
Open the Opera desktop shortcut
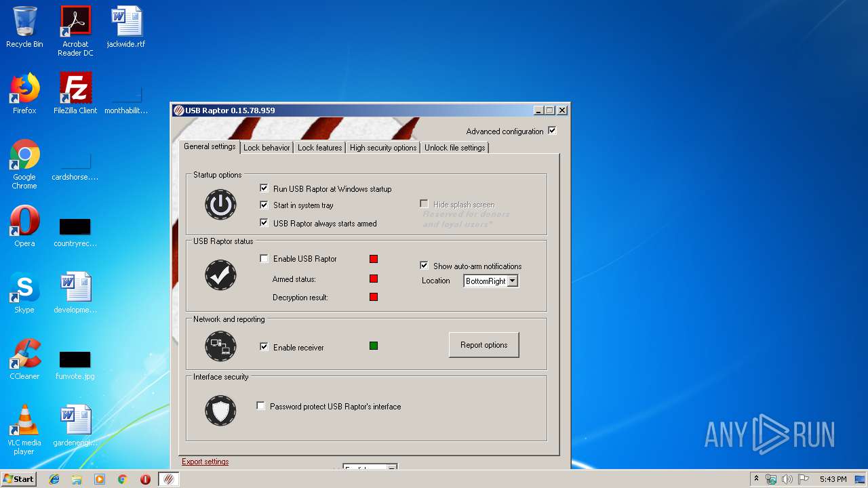click(24, 226)
